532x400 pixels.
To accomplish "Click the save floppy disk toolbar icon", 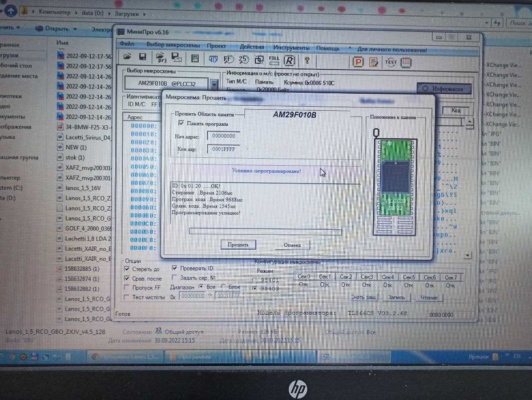I will point(143,57).
